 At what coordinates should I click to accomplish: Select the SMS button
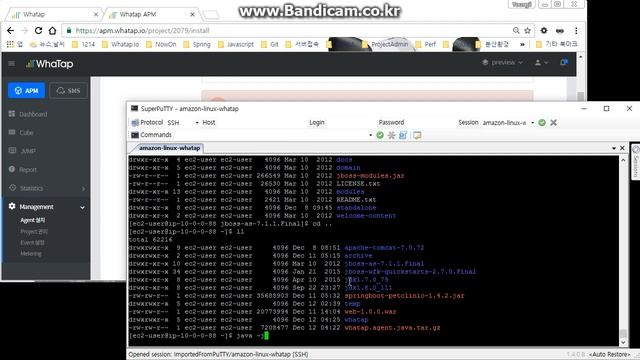(x=68, y=91)
